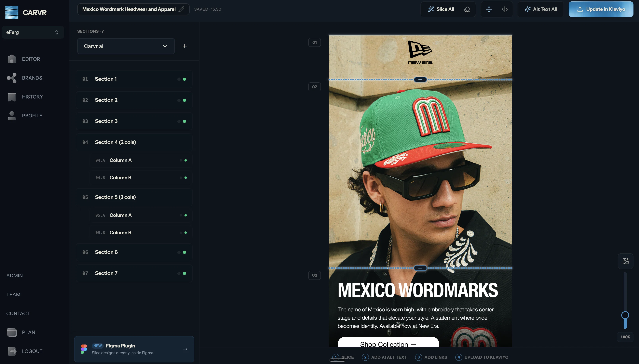This screenshot has height=364, width=639.
Task: Click the zoom slider handle
Action: [x=625, y=315]
